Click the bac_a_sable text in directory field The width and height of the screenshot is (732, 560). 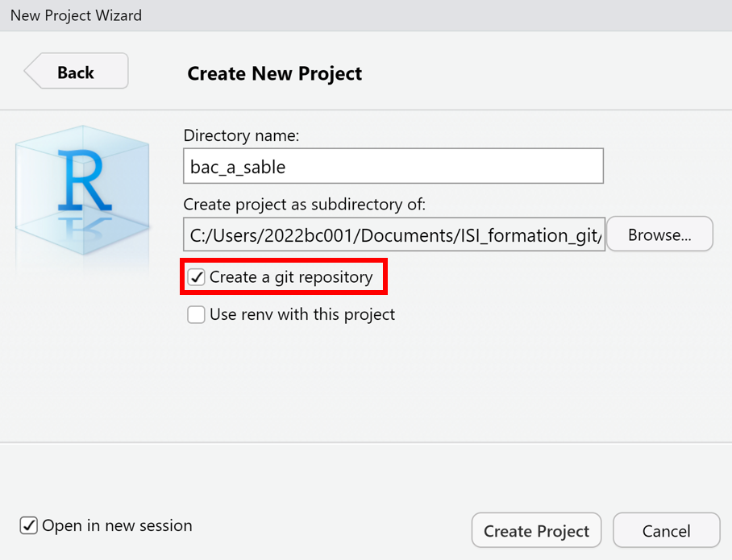click(238, 168)
